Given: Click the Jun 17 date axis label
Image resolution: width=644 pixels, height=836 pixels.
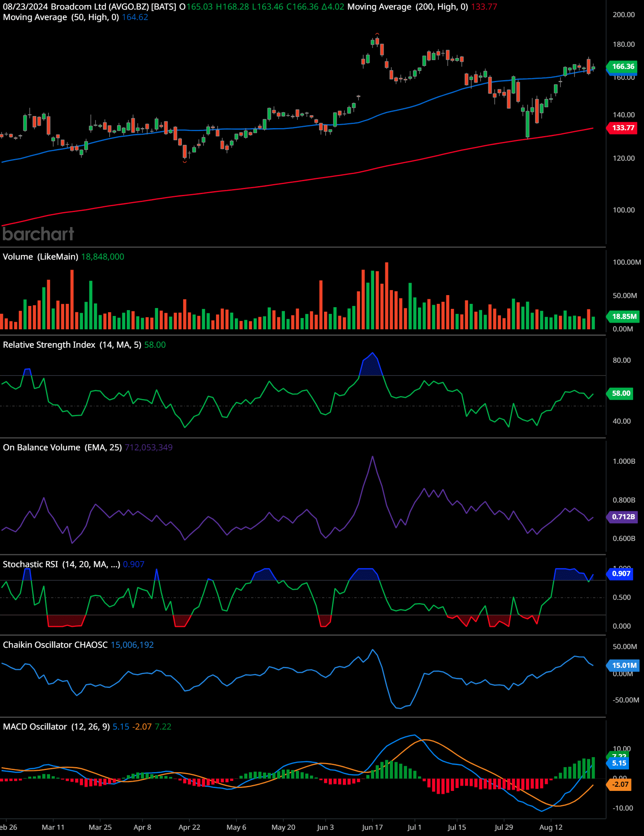Looking at the screenshot, I should pyautogui.click(x=372, y=827).
